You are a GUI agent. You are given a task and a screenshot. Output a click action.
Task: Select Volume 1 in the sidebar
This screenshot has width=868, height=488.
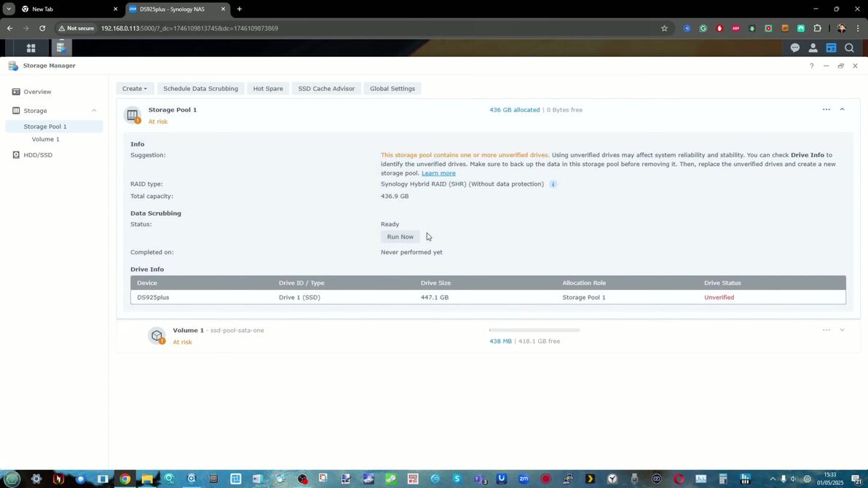click(45, 140)
